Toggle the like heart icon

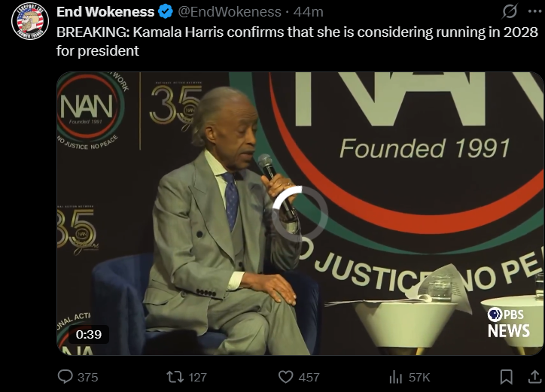pos(286,377)
